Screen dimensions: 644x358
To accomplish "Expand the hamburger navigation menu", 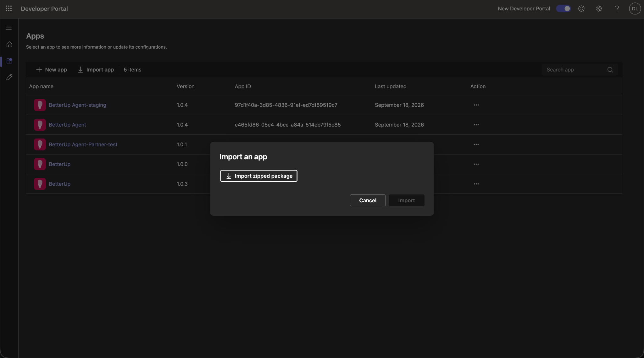I will tap(9, 28).
